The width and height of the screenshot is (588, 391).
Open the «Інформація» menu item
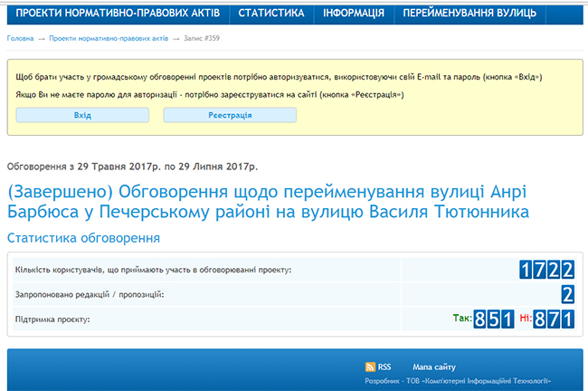pos(353,14)
